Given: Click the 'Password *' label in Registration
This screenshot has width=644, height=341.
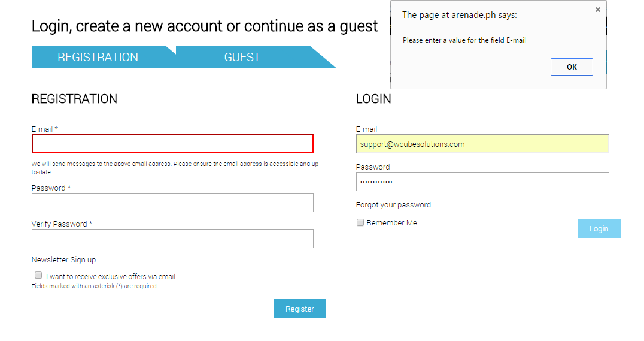Looking at the screenshot, I should coord(51,188).
